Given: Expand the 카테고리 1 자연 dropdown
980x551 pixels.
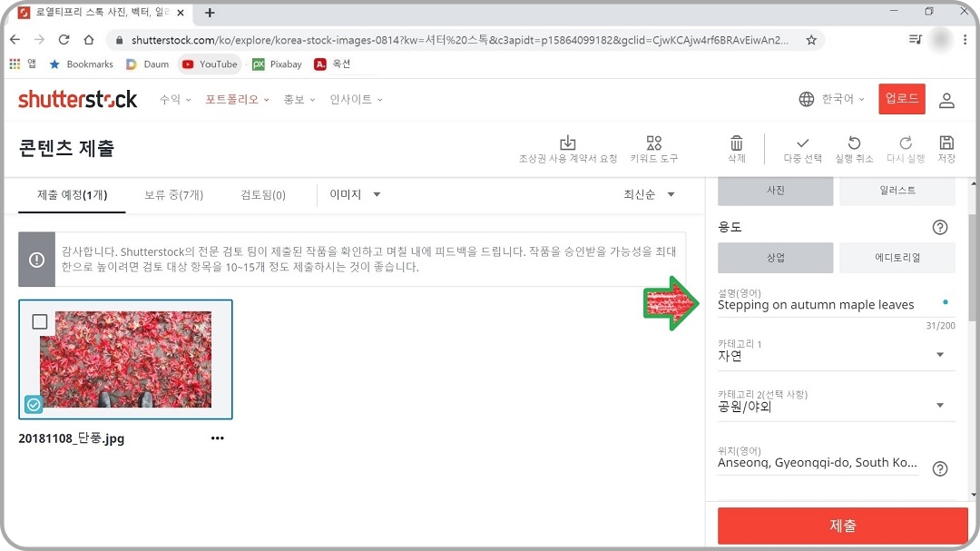Looking at the screenshot, I should tap(938, 355).
